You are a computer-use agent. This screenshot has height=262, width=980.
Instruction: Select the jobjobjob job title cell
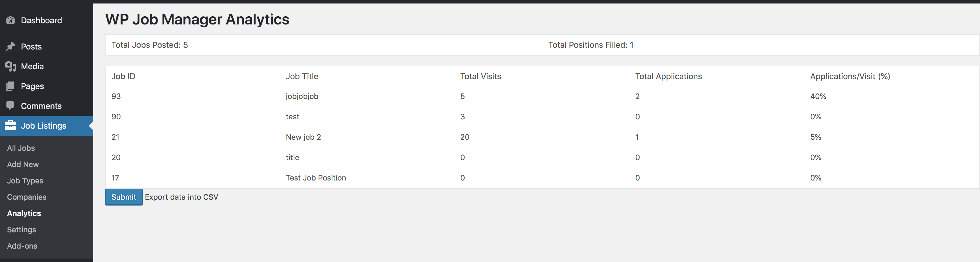302,96
